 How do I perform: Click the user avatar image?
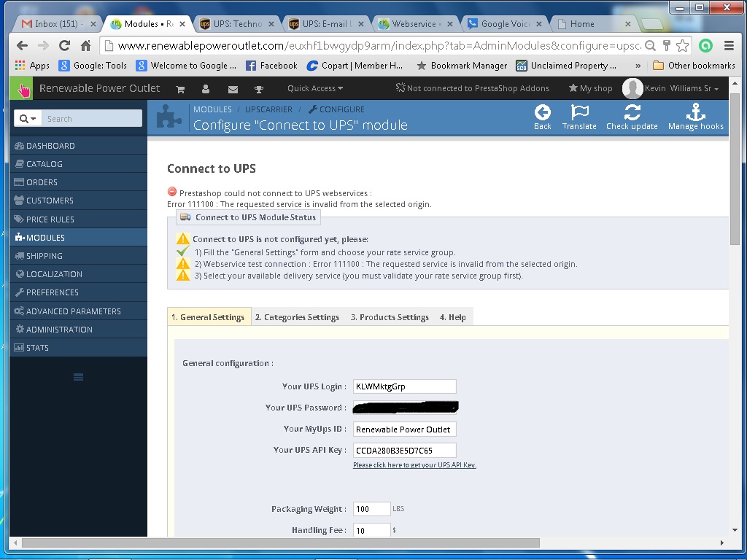tap(632, 88)
